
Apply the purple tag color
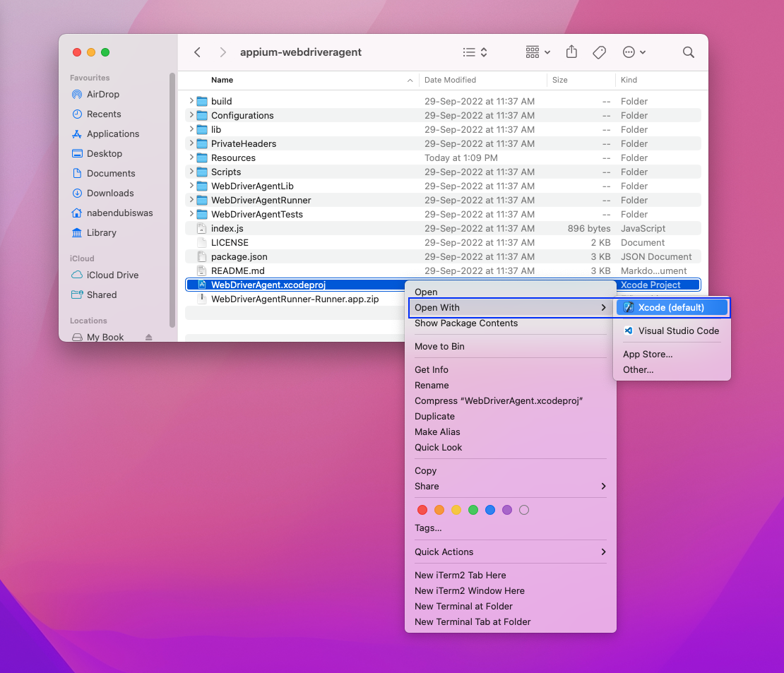click(x=507, y=510)
